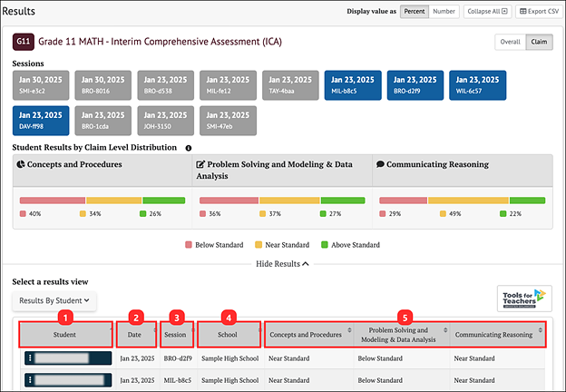Screen dimensions: 566x392
Task: Toggle the MIL-b8c5 session selection
Action: point(351,84)
